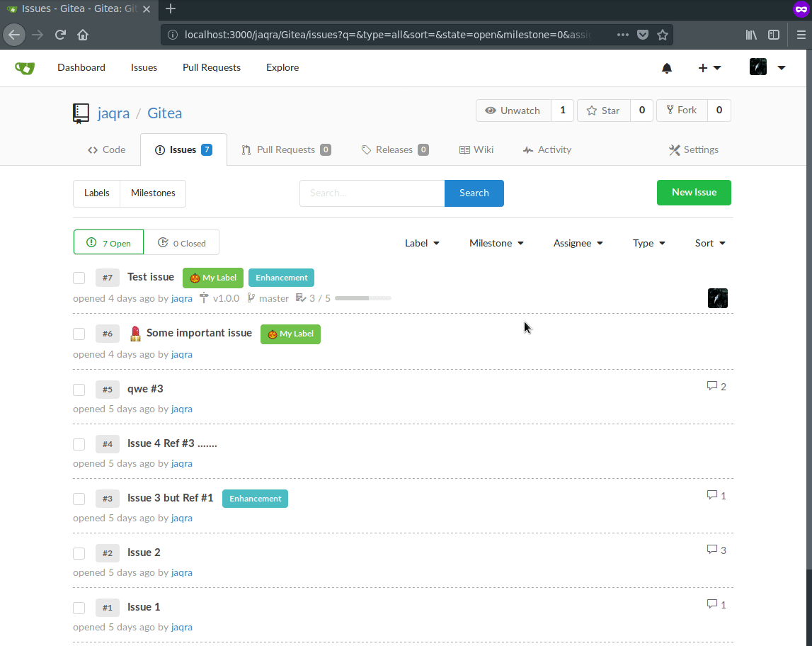Image resolution: width=812 pixels, height=646 pixels.
Task: Click comment count on Issue 1
Action: click(x=716, y=604)
